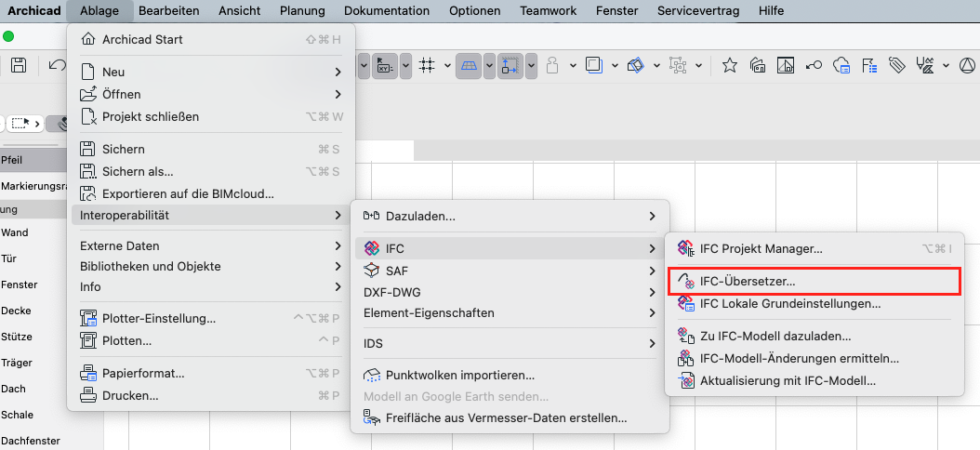The height and width of the screenshot is (450, 980).
Task: Open the Fenster menu
Action: (616, 10)
